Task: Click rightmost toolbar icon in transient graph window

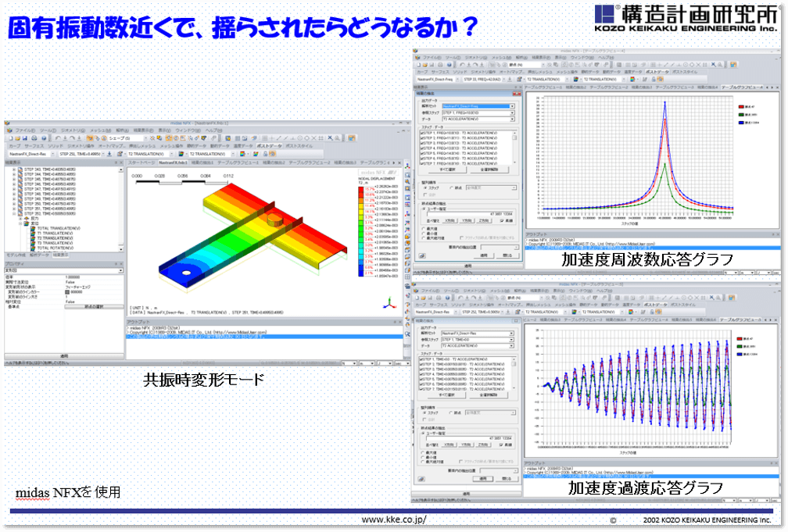Action: [x=733, y=298]
